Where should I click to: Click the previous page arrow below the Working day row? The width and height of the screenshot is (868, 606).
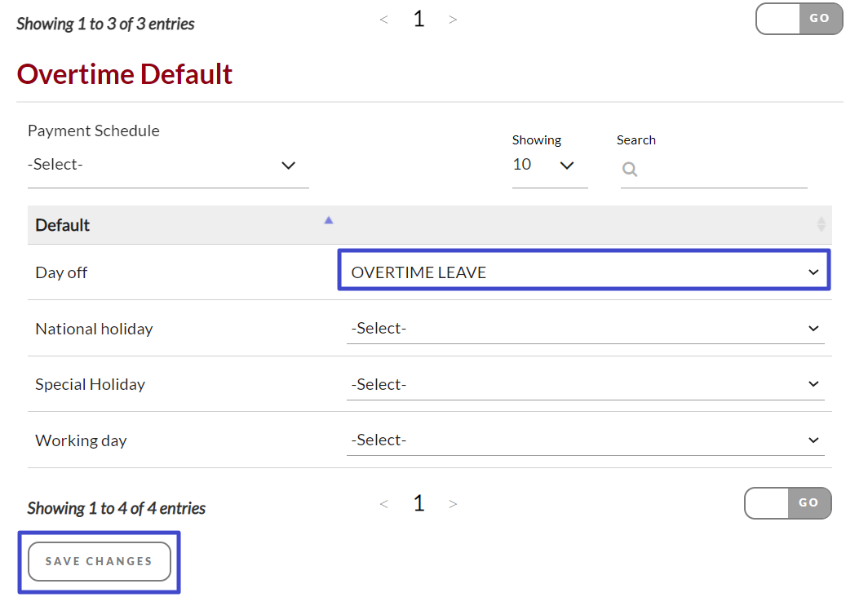pos(383,504)
